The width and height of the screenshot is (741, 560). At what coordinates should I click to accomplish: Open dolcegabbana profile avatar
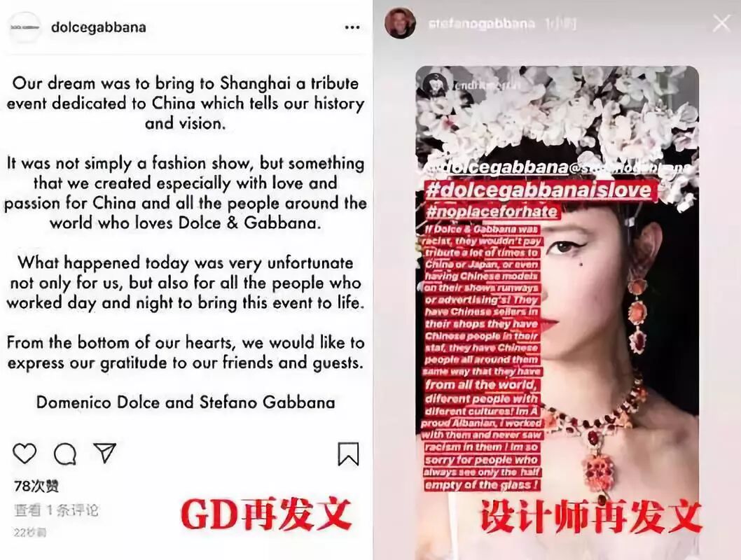click(x=25, y=27)
